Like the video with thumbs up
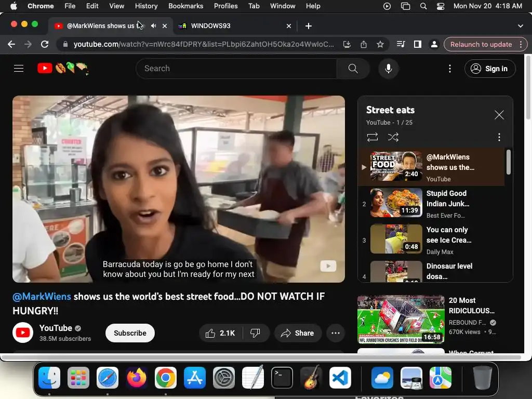 (x=220, y=333)
